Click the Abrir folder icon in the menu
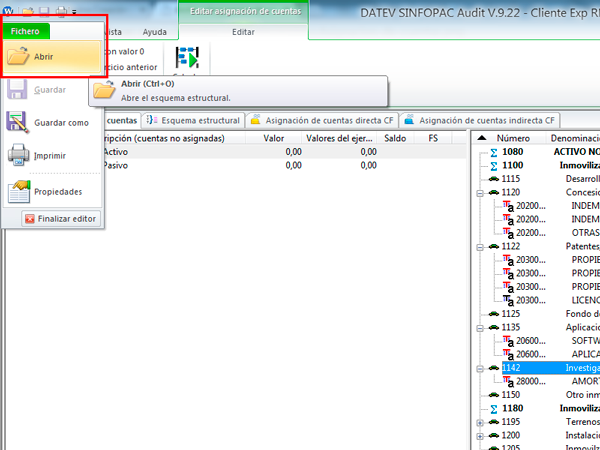This screenshot has width=600, height=450. (x=18, y=56)
